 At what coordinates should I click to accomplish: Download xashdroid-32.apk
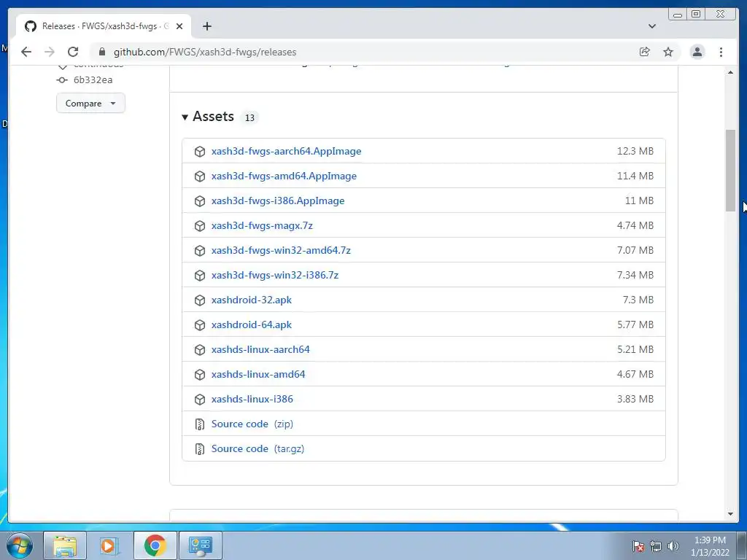252,300
